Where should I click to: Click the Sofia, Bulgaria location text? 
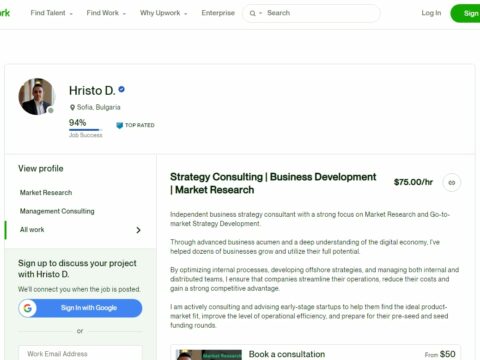coord(99,107)
